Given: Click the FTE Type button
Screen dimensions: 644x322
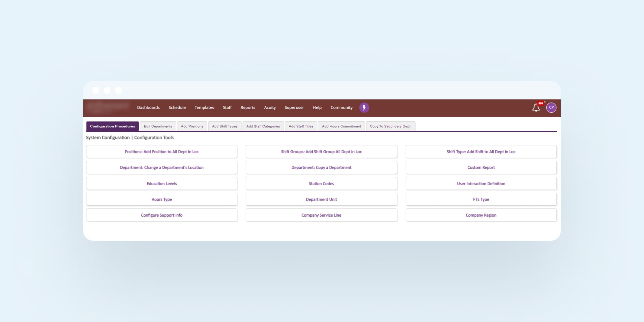Looking at the screenshot, I should point(481,199).
